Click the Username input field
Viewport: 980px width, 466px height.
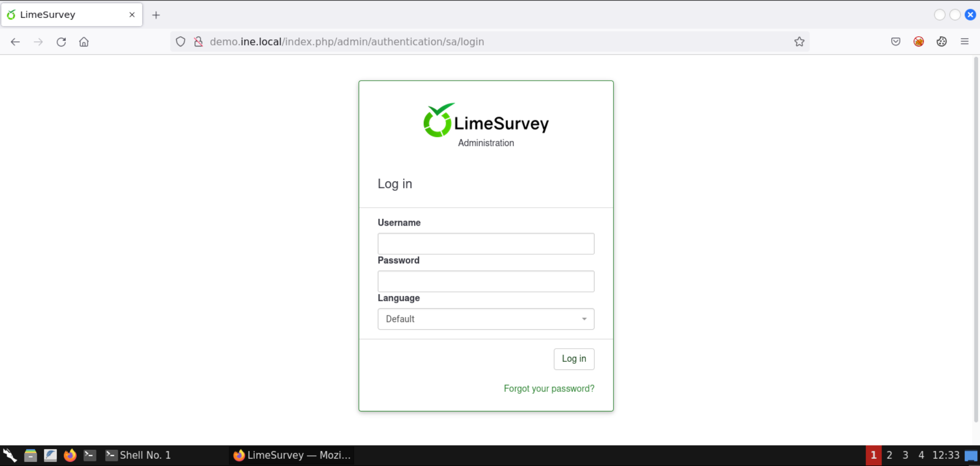[x=485, y=243]
